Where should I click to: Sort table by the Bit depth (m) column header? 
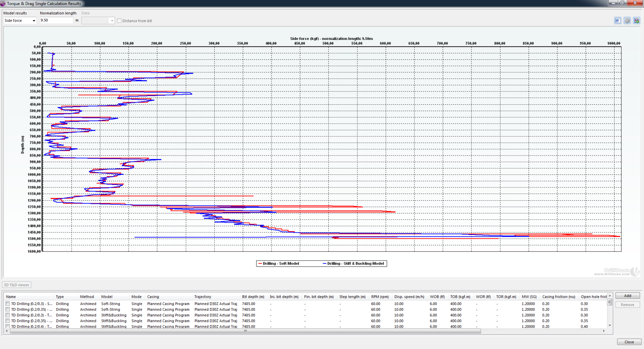coord(253,297)
